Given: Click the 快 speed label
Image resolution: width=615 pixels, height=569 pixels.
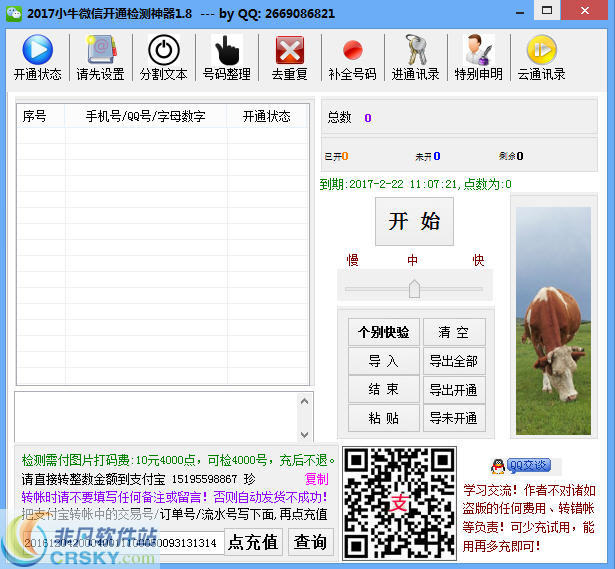Looking at the screenshot, I should [x=478, y=260].
